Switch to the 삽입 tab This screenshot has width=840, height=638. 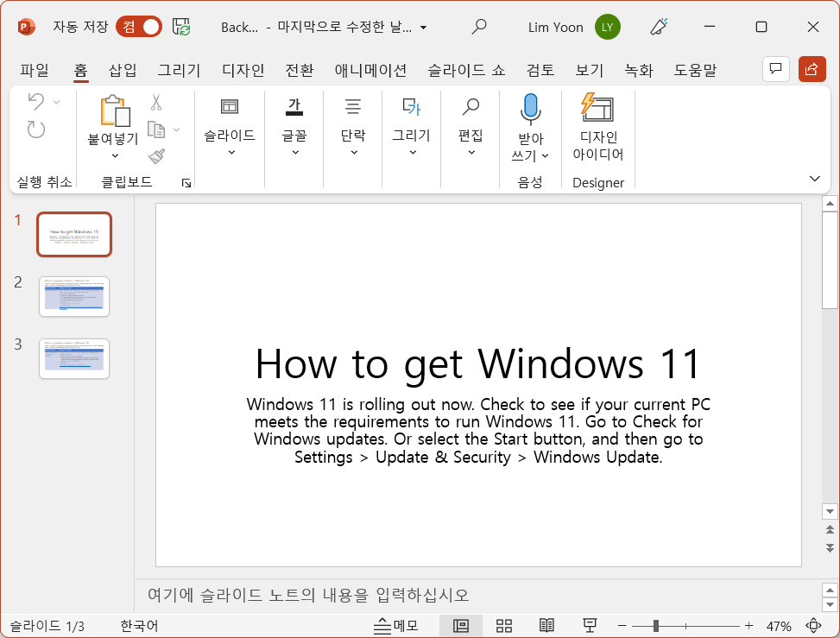coord(122,70)
